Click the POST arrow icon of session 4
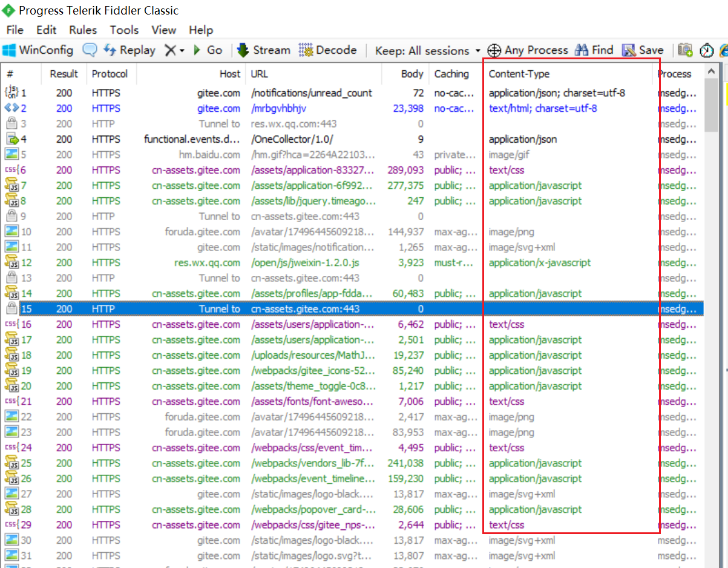Screen dimensions: 728x568 11,139
